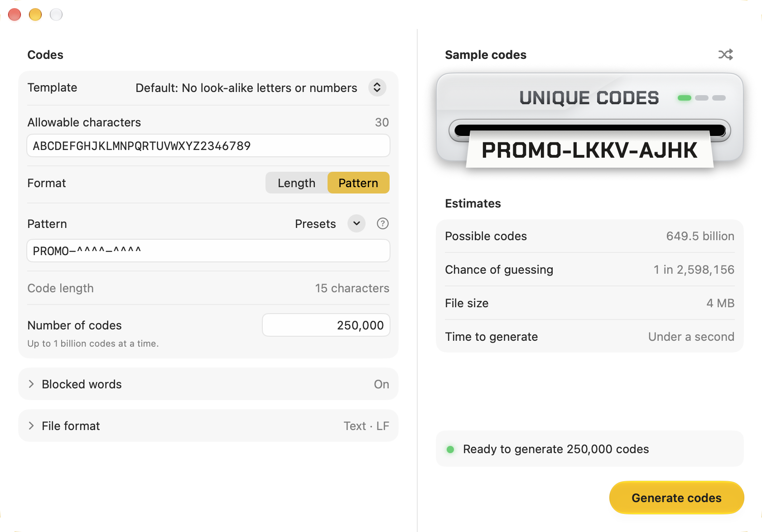Click the Ready to generate status message
The image size is (762, 532).
[x=556, y=449]
